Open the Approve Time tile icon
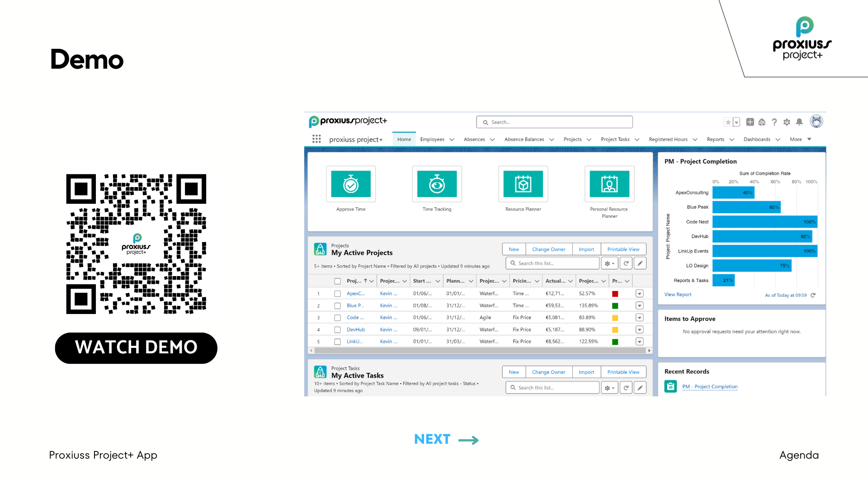Image resolution: width=868 pixels, height=488 pixels. point(351,184)
